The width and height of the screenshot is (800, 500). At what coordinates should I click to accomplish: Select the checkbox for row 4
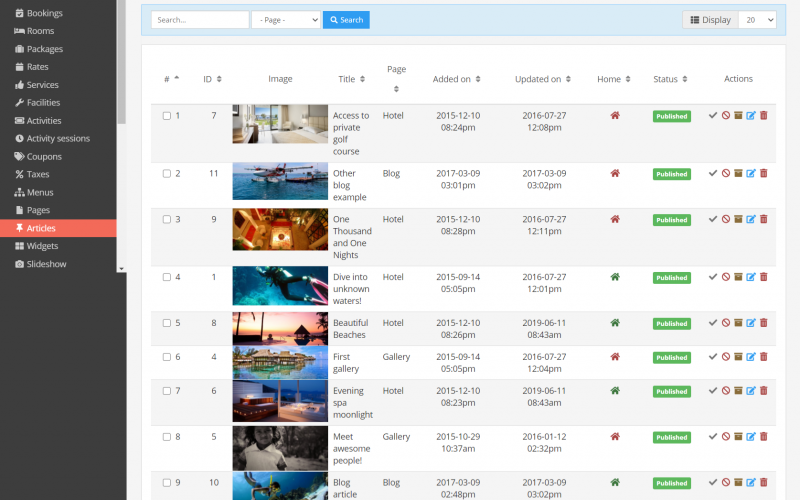click(167, 277)
